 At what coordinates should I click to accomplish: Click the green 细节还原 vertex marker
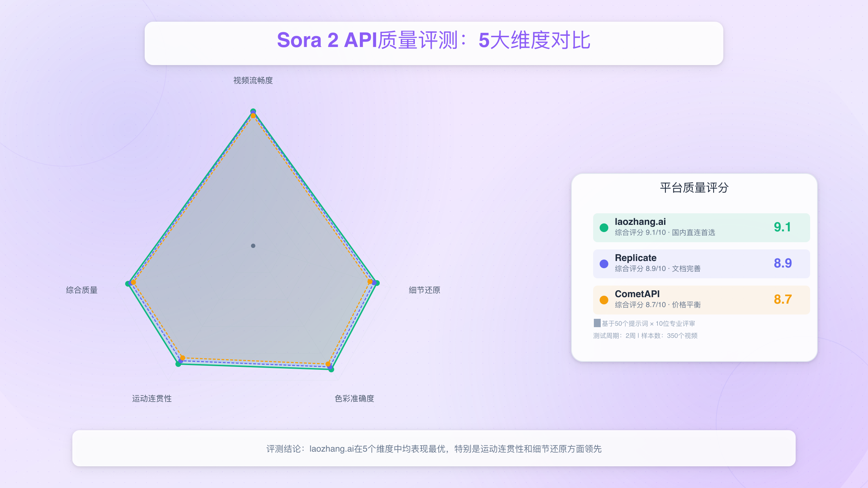377,283
